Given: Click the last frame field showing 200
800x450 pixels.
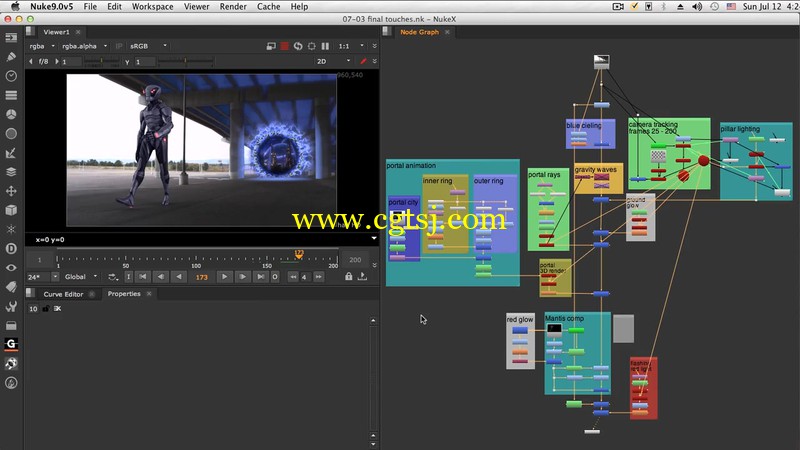Looking at the screenshot, I should point(355,260).
